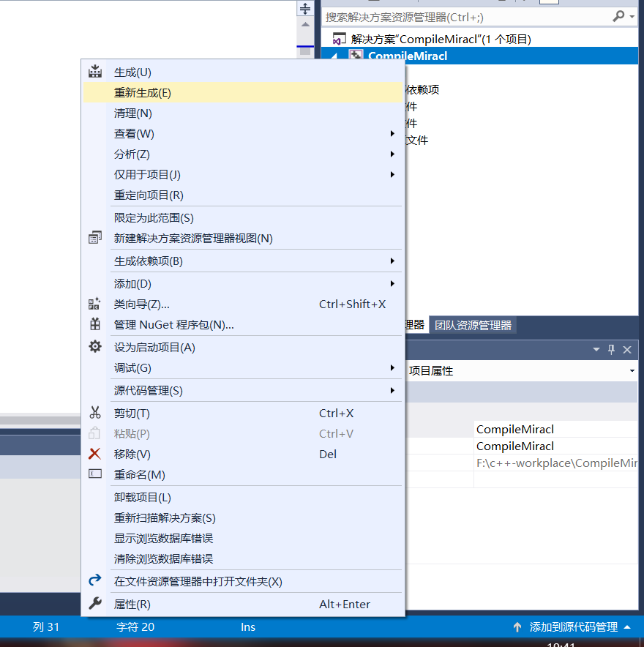Click the gear icon beside 设为启动项目
Image resolution: width=644 pixels, height=647 pixels.
tap(95, 347)
